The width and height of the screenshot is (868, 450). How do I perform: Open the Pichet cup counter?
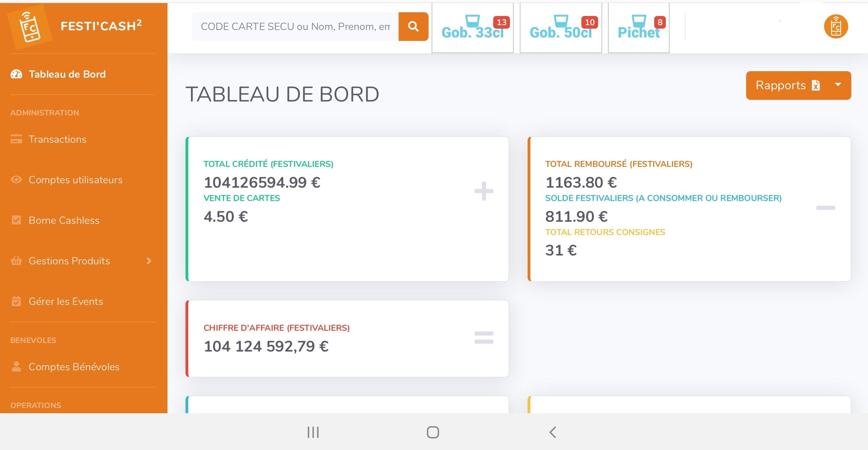click(639, 28)
